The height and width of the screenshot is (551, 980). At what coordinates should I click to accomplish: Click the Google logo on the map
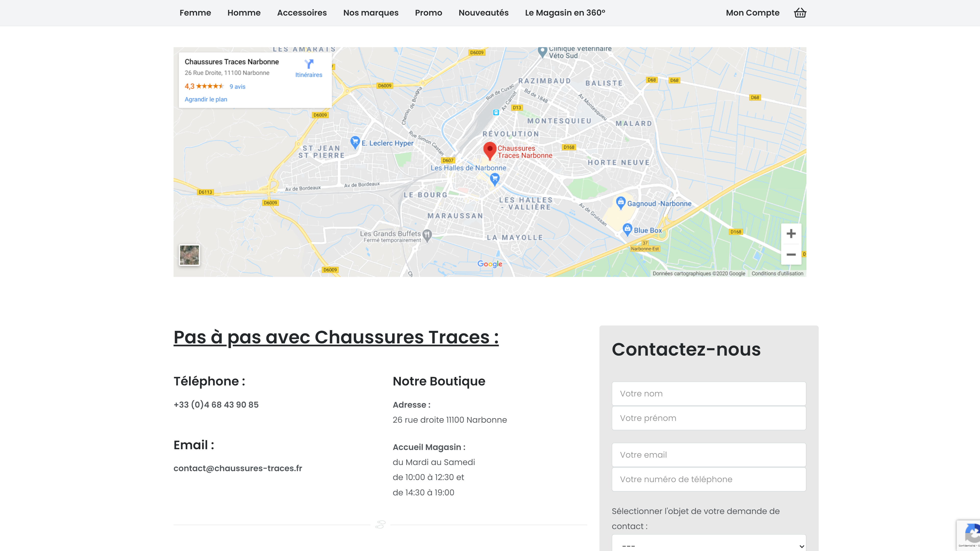tap(490, 264)
